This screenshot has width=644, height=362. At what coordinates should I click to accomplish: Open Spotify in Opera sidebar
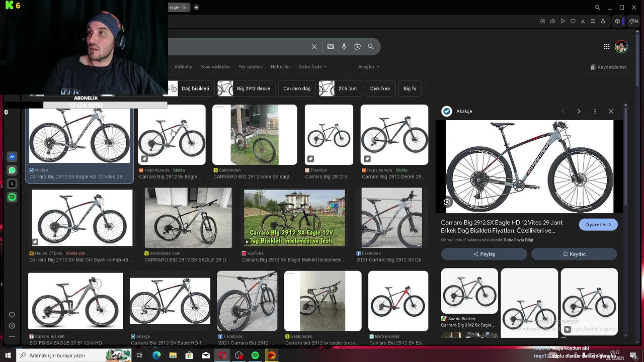(x=12, y=197)
